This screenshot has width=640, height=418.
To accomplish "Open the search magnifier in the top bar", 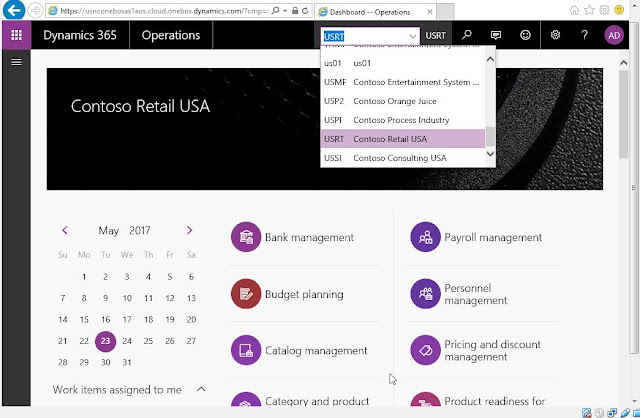I will 467,35.
